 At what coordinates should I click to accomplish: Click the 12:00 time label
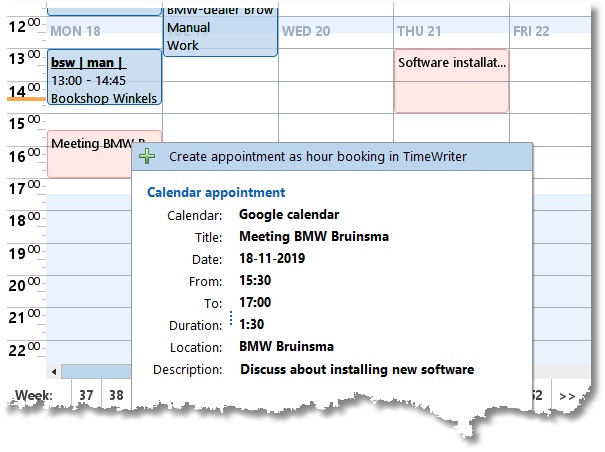pos(24,26)
